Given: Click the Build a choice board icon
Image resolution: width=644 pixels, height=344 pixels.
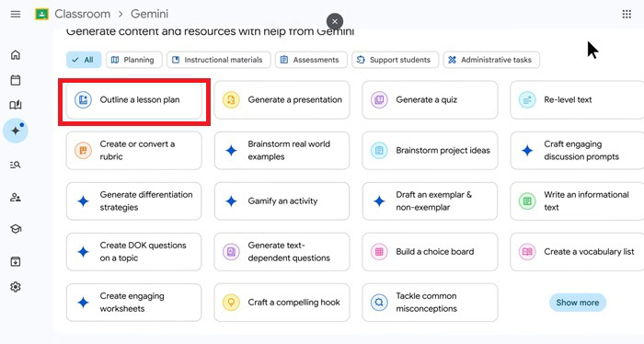Looking at the screenshot, I should tap(379, 252).
